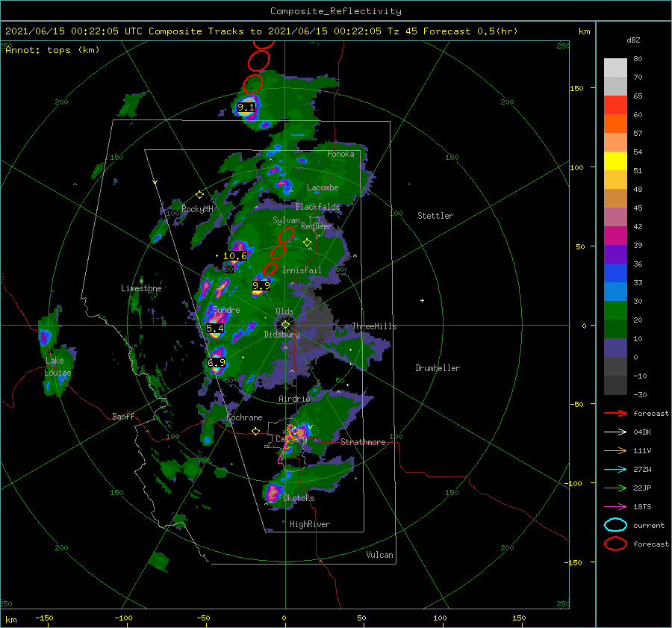Click the Lacombe city label

[x=323, y=187]
